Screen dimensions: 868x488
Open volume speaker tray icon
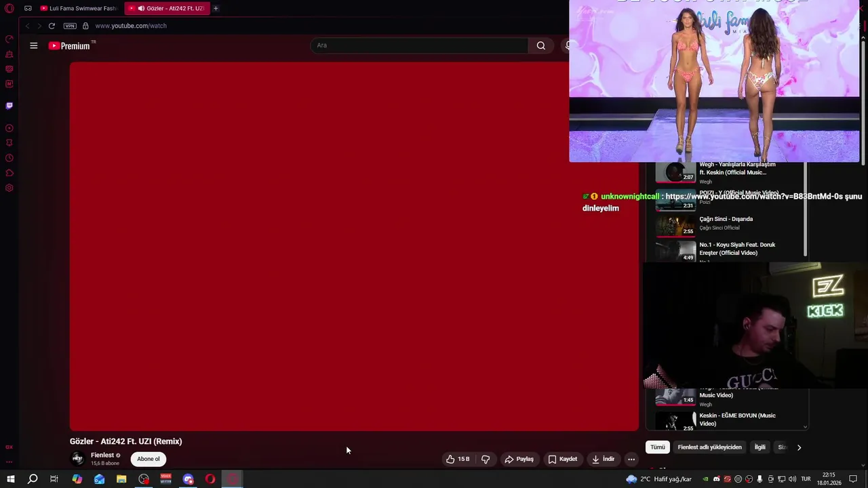(792, 479)
